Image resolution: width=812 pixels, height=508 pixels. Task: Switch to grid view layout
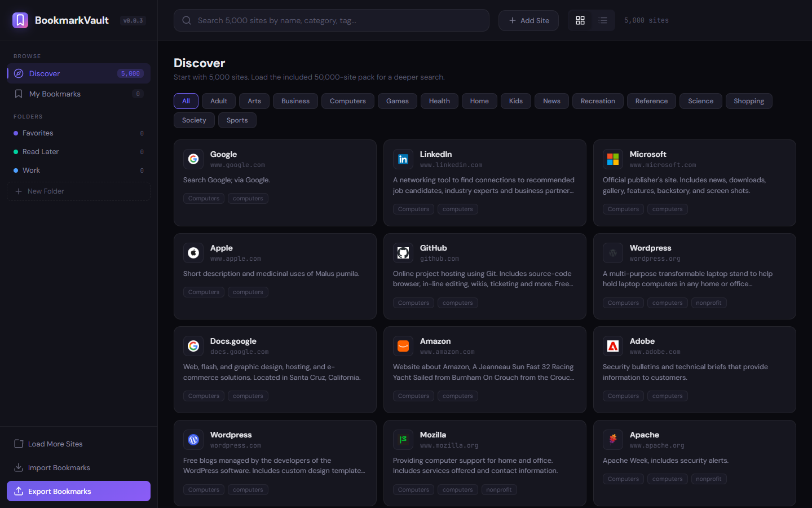click(580, 20)
